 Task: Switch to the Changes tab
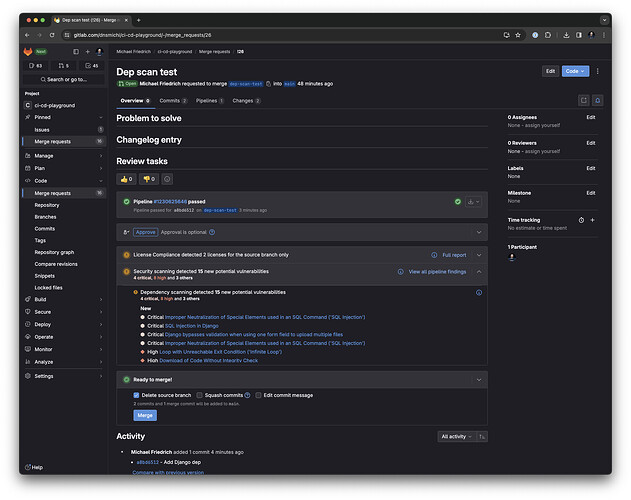tap(246, 101)
